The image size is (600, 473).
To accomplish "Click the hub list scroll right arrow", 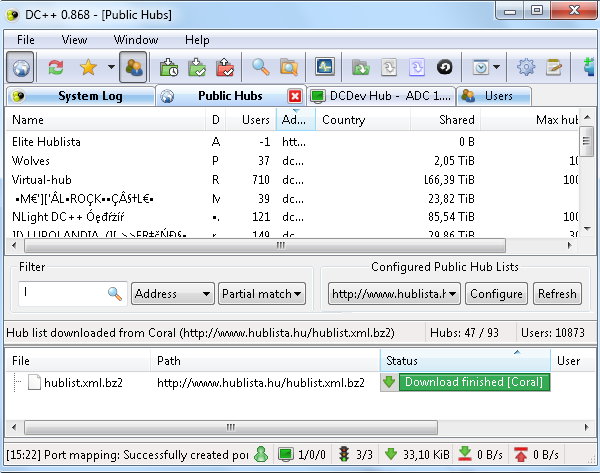I will 570,245.
